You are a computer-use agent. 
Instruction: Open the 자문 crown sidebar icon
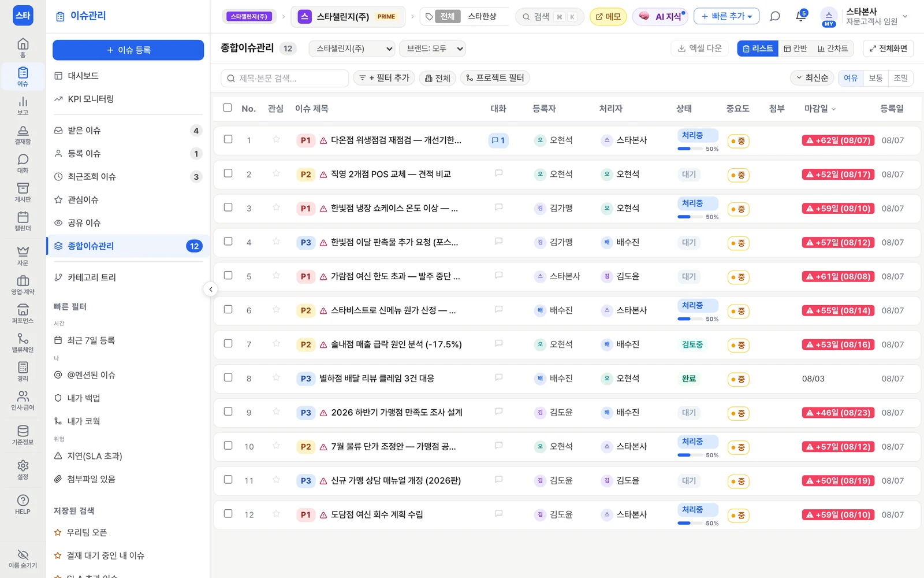click(x=23, y=255)
